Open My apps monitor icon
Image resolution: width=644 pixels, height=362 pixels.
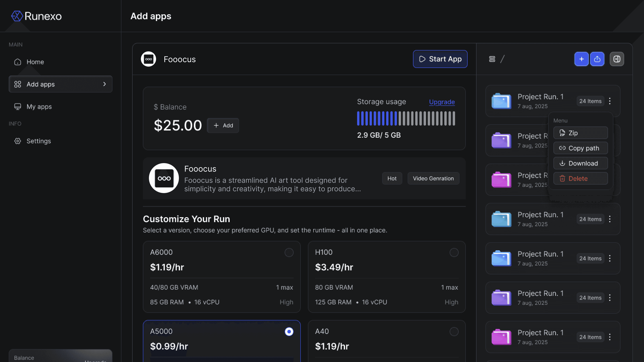coord(18,107)
